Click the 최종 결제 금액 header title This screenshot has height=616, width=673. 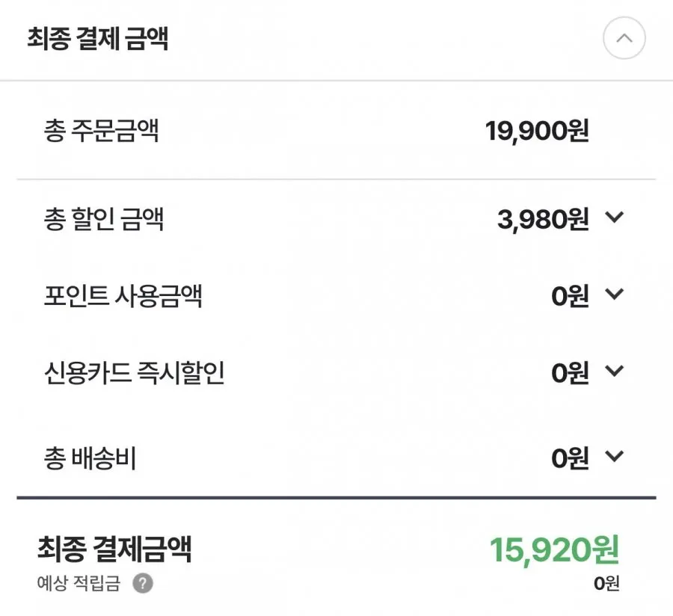coord(97,38)
